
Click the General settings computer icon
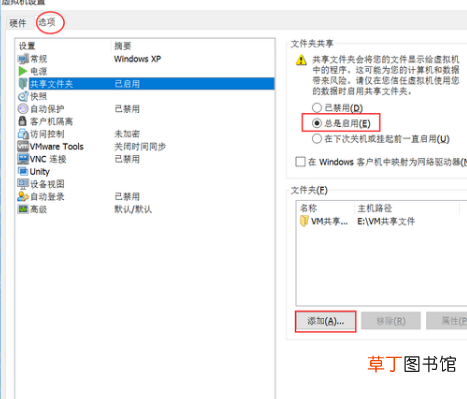click(x=23, y=59)
